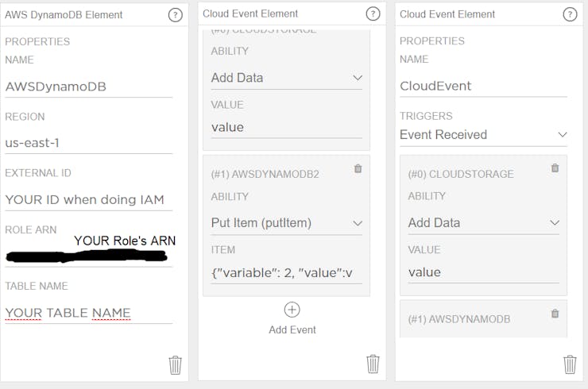Edit value field in right panel
This screenshot has height=389, width=588.
pyautogui.click(x=483, y=272)
